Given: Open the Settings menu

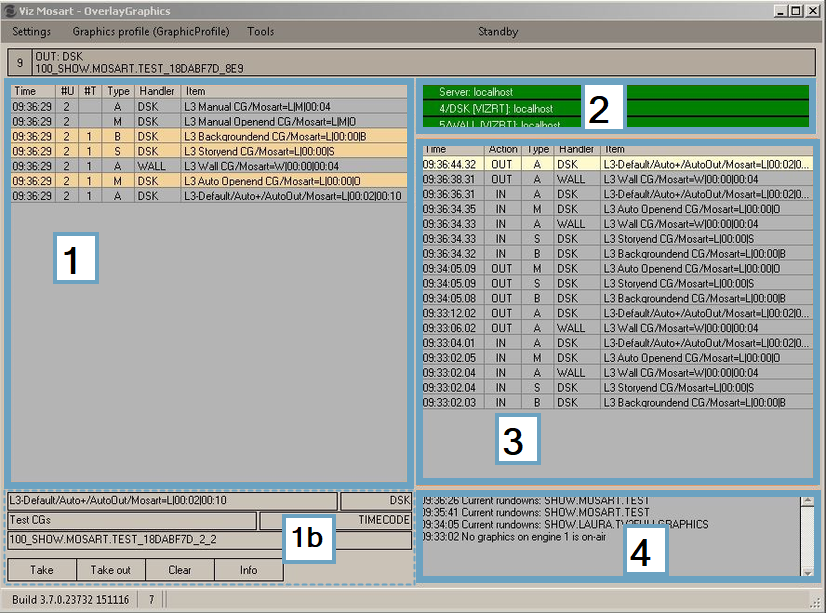Looking at the screenshot, I should click(32, 32).
